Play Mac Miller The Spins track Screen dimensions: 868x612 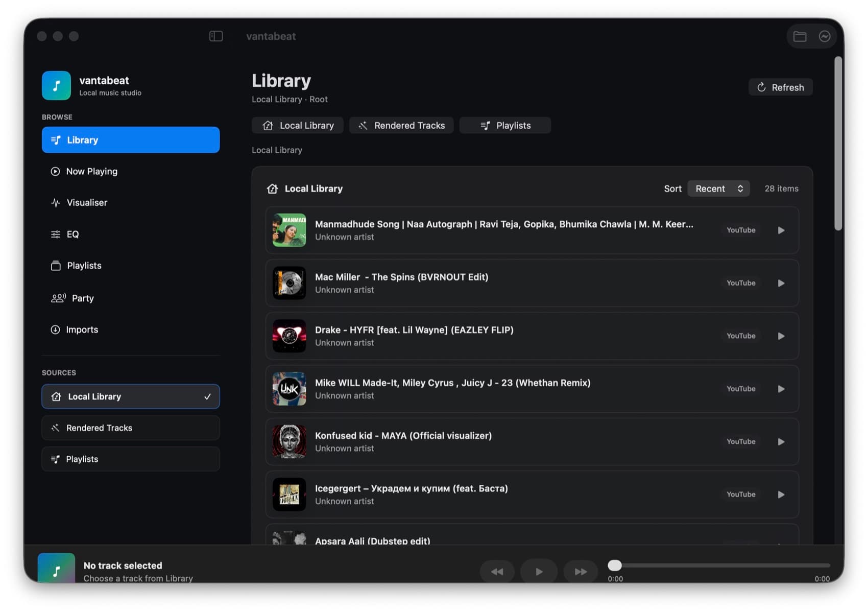[x=781, y=283]
